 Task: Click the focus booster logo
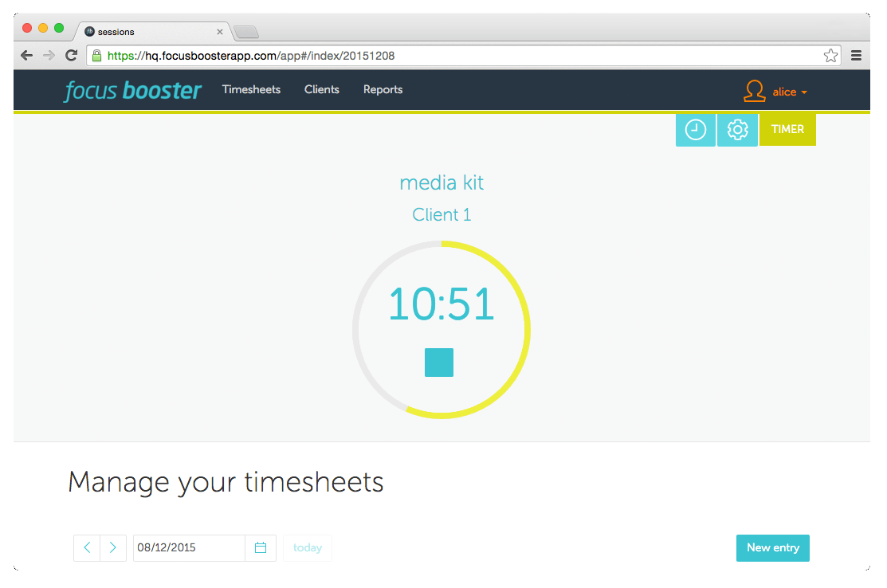(133, 91)
